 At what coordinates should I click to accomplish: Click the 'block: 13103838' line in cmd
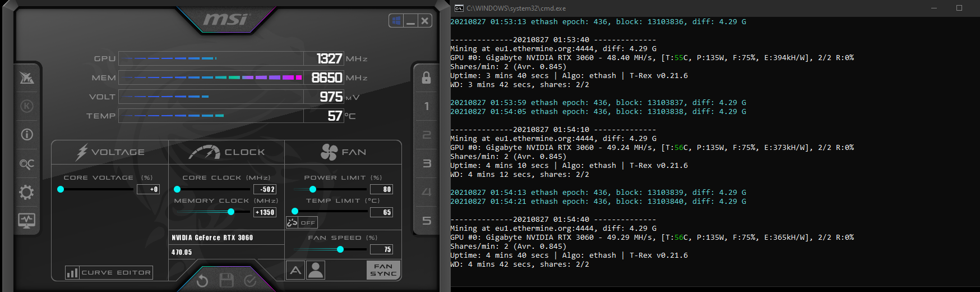(598, 112)
